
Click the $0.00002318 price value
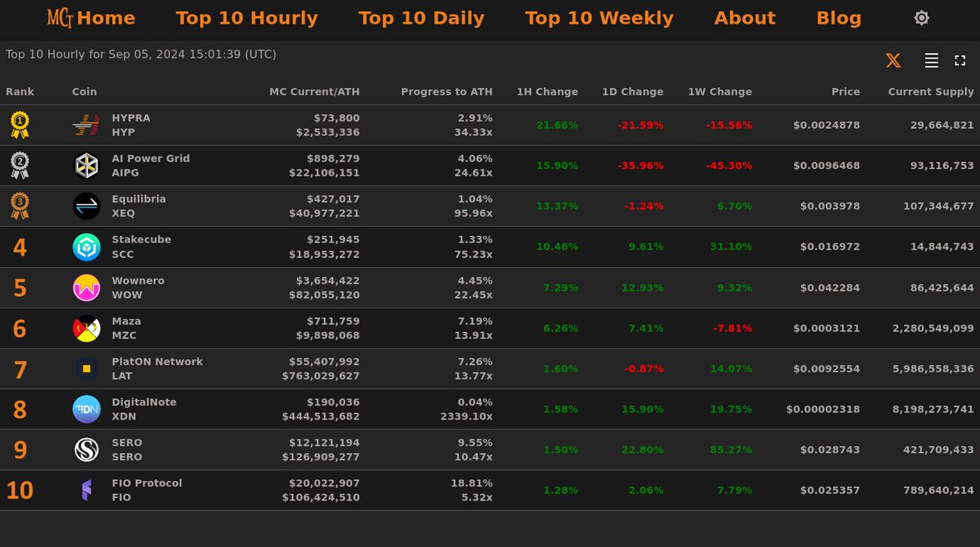(823, 409)
